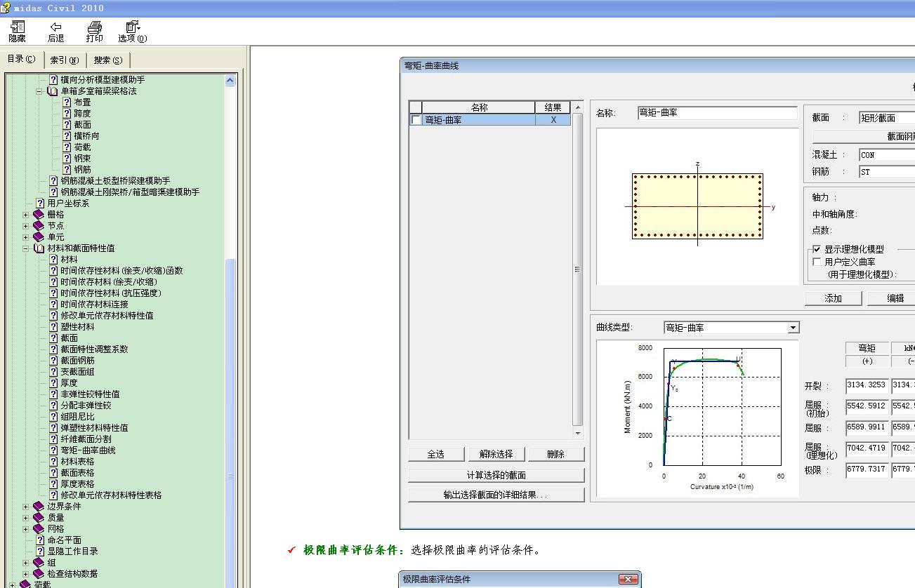Image resolution: width=915 pixels, height=588 pixels.
Task: Switch to the 搜索 tab
Action: click(x=108, y=60)
